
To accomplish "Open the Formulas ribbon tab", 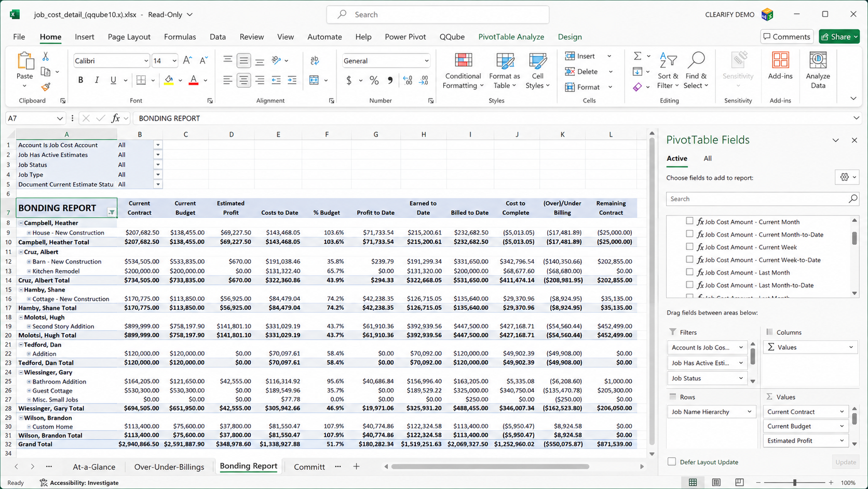I will point(180,37).
